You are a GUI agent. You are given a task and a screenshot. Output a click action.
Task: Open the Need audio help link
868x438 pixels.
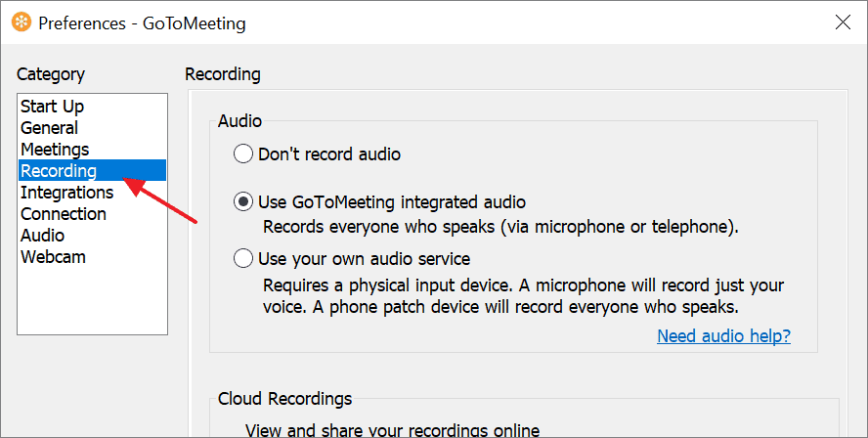pyautogui.click(x=723, y=336)
